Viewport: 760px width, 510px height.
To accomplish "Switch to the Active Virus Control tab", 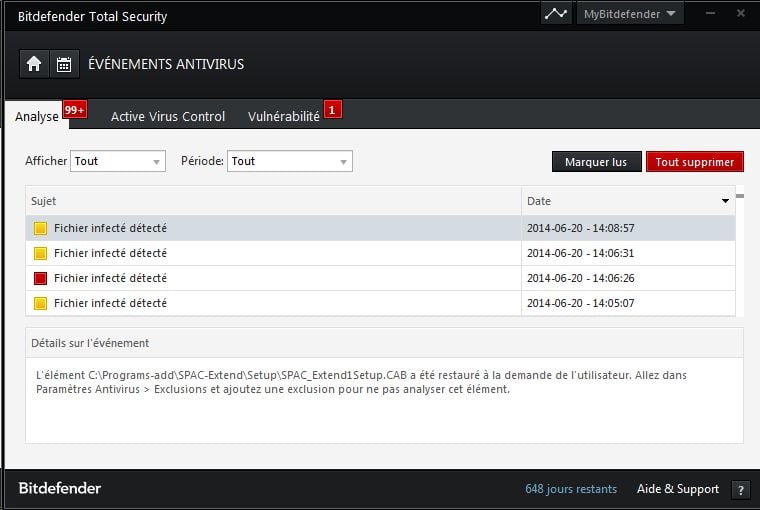I will (x=168, y=116).
